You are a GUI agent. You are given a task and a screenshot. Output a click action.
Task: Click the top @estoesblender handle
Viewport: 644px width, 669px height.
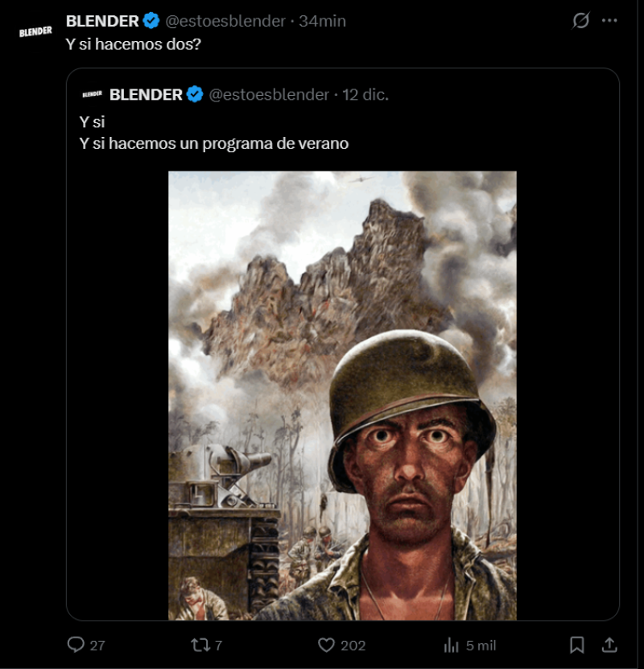tap(225, 21)
